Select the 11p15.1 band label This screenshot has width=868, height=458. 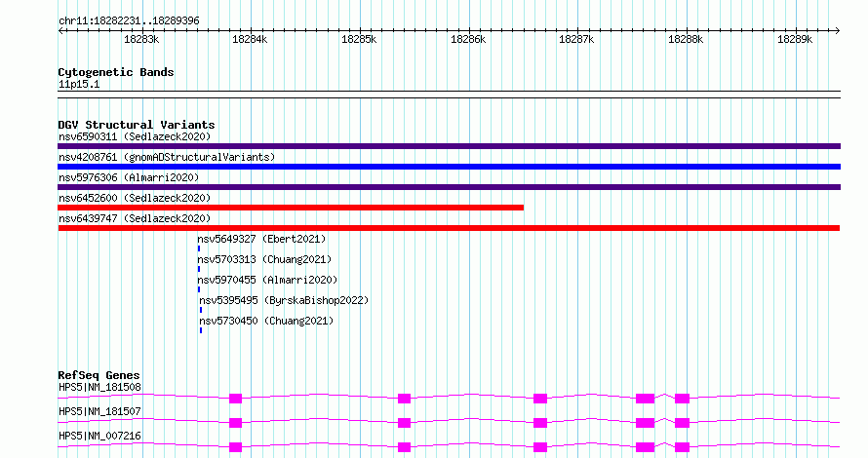pyautogui.click(x=79, y=85)
